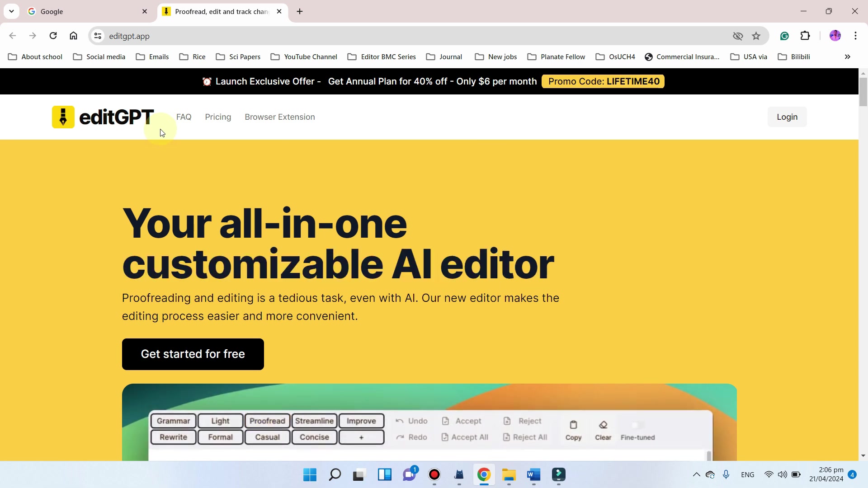Open the Editor BMC Series bookmark folder
The image size is (868, 488).
[x=382, y=57]
